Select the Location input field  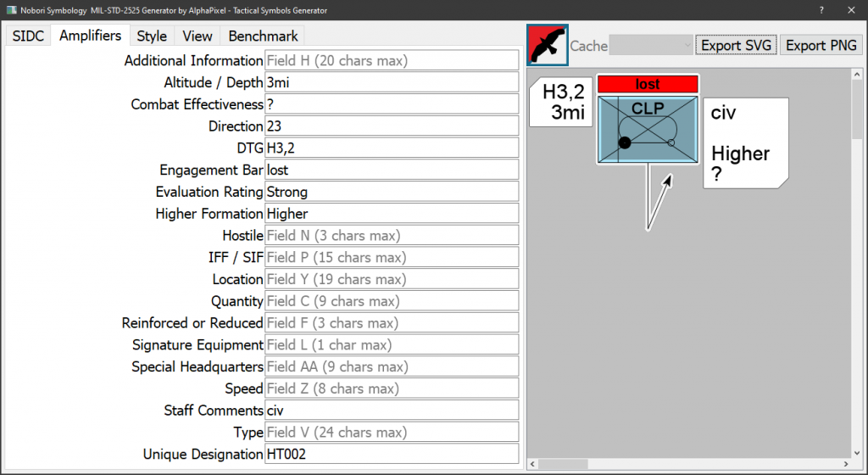point(392,279)
